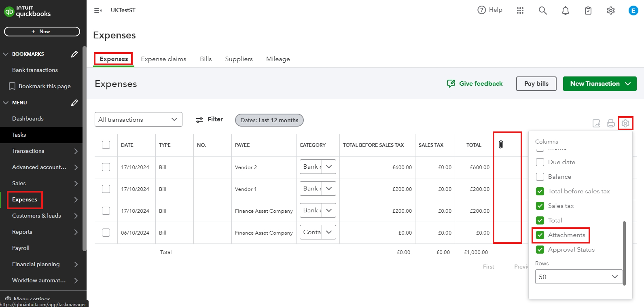The image size is (644, 307).
Task: Click Finance Asset Company £200.00 row payee
Action: (264, 211)
